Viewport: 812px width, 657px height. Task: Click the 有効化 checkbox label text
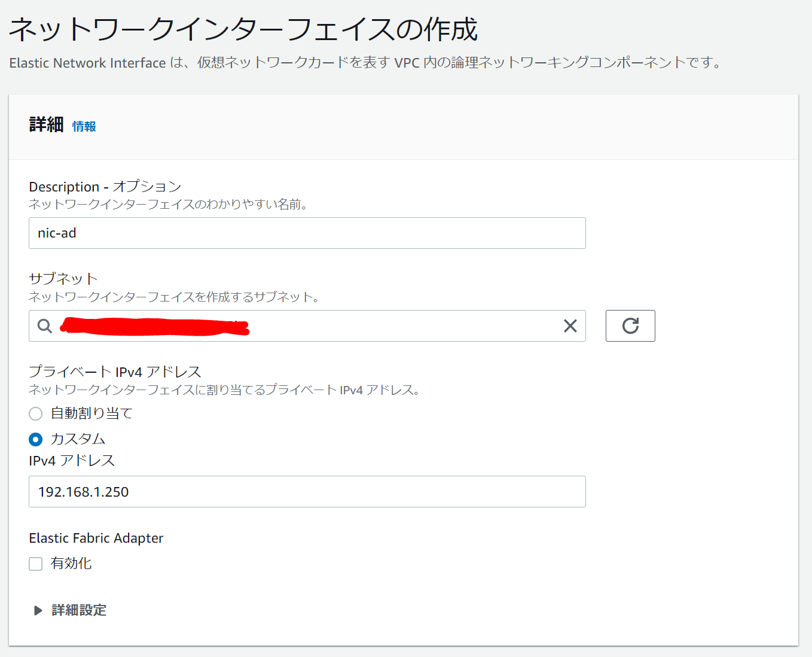[x=71, y=564]
